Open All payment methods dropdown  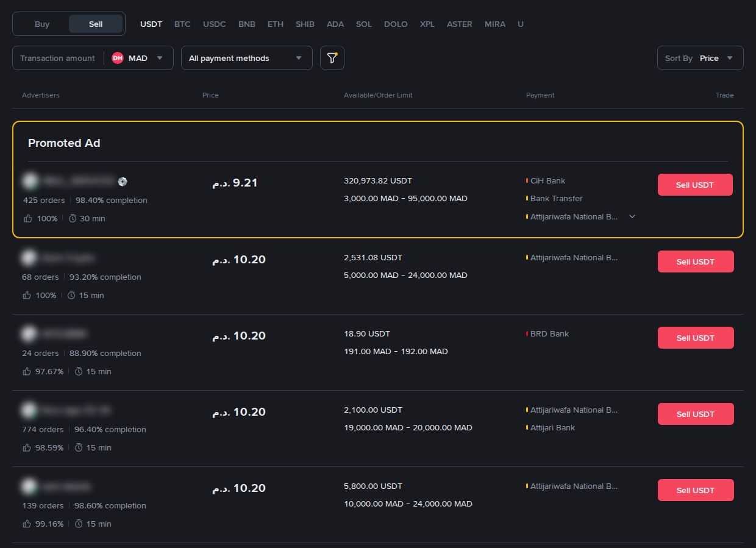(247, 58)
